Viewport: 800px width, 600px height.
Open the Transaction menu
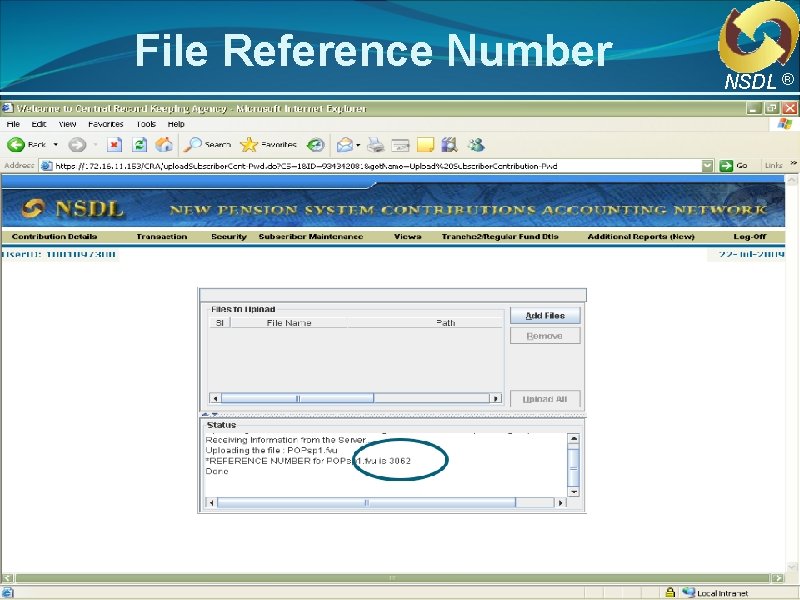coord(162,237)
